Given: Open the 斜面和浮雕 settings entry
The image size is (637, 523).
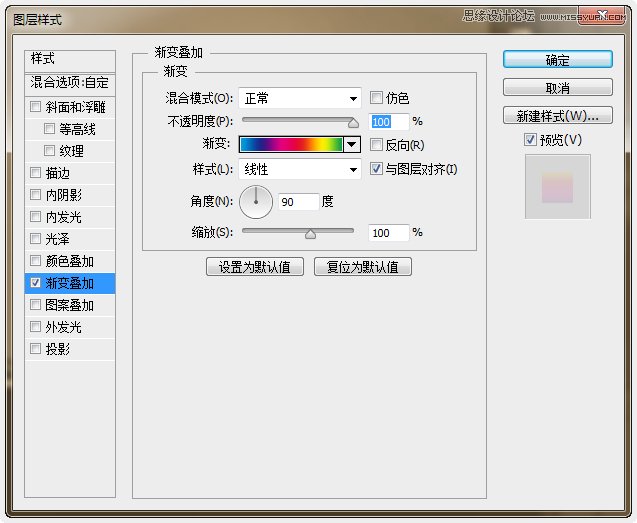Looking at the screenshot, I should [x=76, y=107].
